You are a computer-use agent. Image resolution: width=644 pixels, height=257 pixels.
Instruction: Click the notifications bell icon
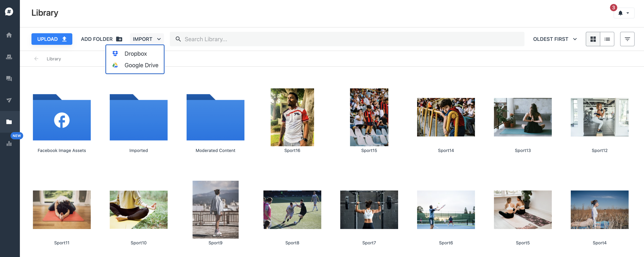pos(620,13)
